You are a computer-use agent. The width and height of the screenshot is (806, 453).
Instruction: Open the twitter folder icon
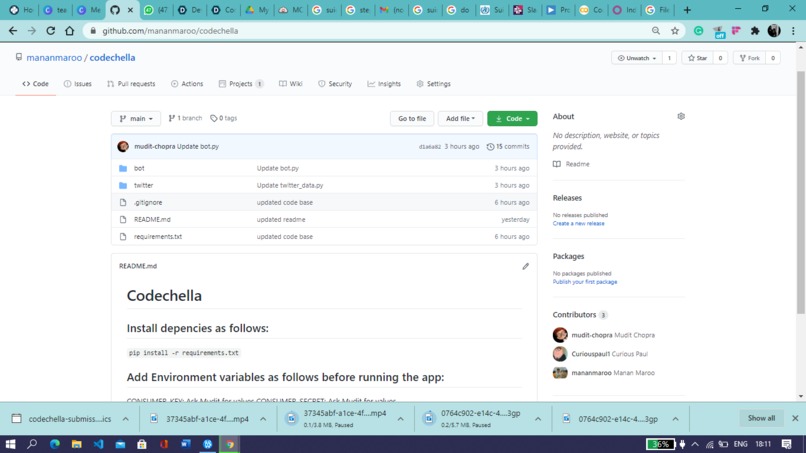click(123, 185)
